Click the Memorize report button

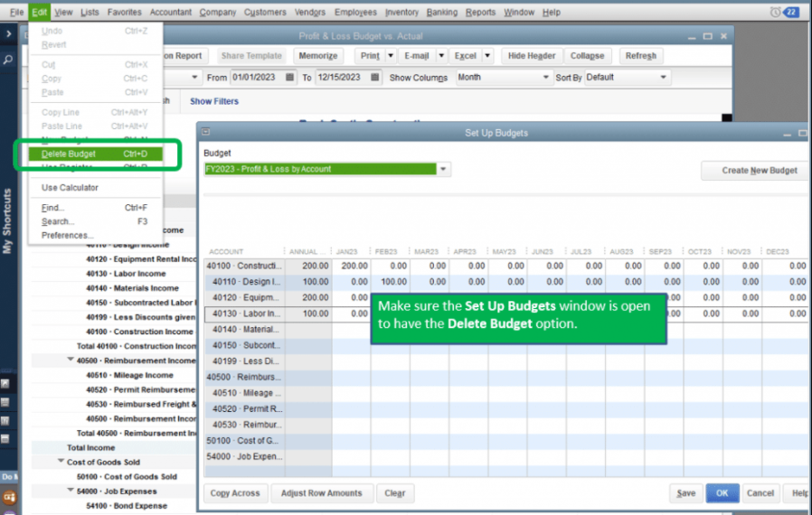[x=318, y=56]
